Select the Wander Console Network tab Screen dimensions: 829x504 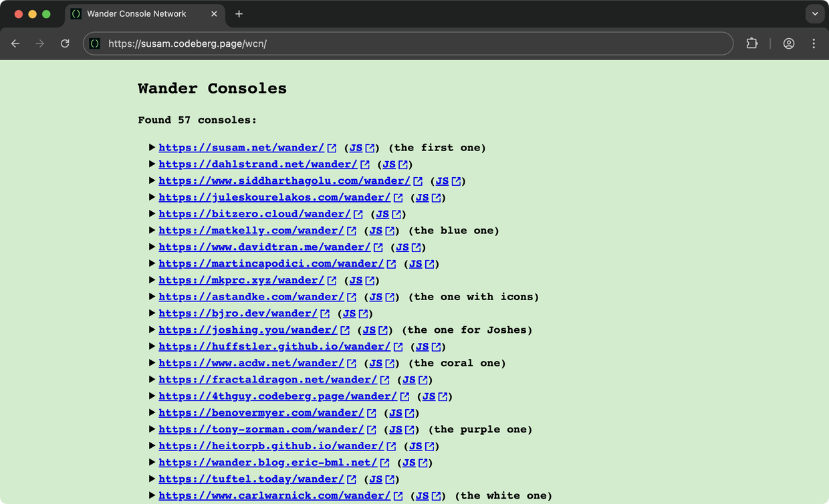(x=136, y=13)
